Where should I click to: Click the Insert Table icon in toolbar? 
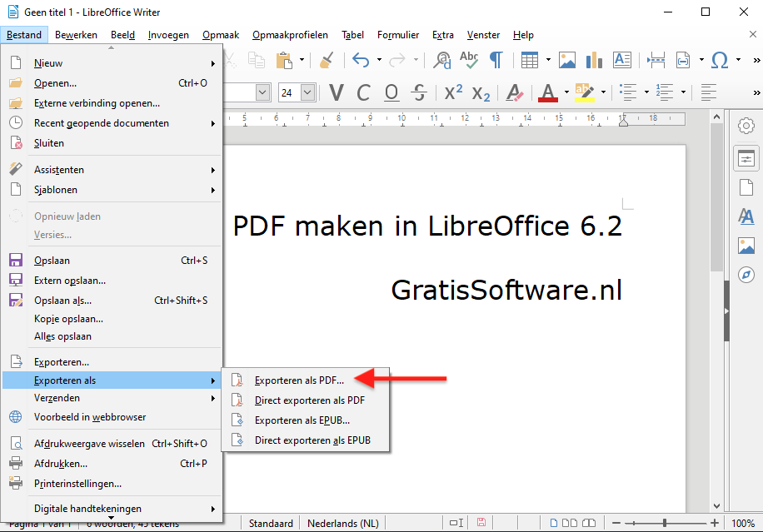click(x=530, y=60)
